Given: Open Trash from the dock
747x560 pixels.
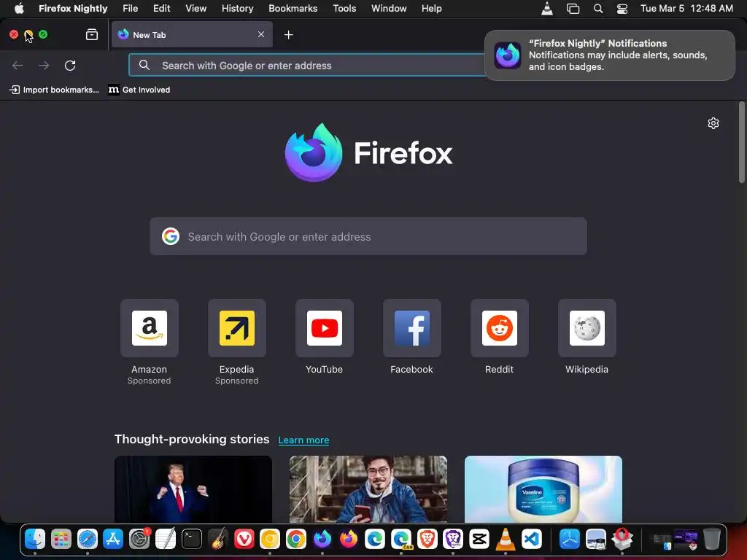Looking at the screenshot, I should [x=712, y=539].
